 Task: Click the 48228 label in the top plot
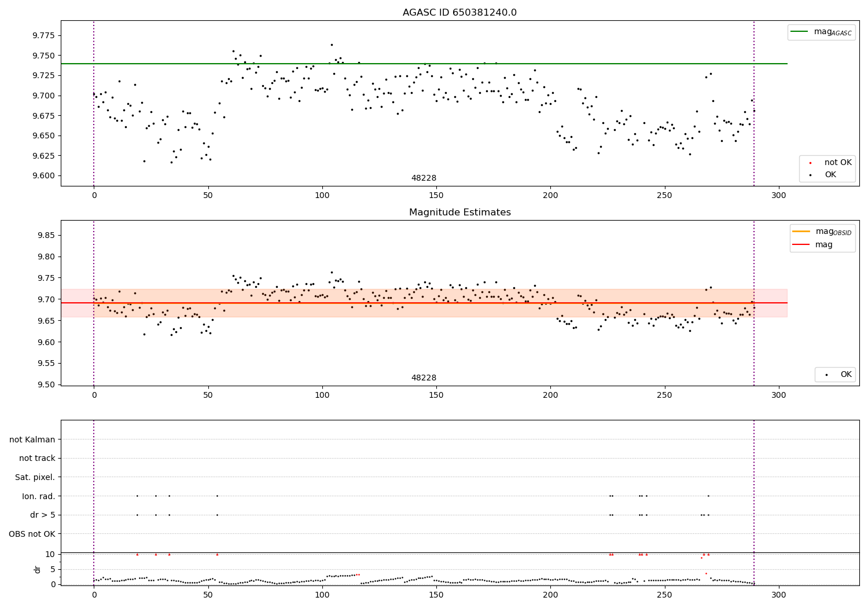(424, 178)
